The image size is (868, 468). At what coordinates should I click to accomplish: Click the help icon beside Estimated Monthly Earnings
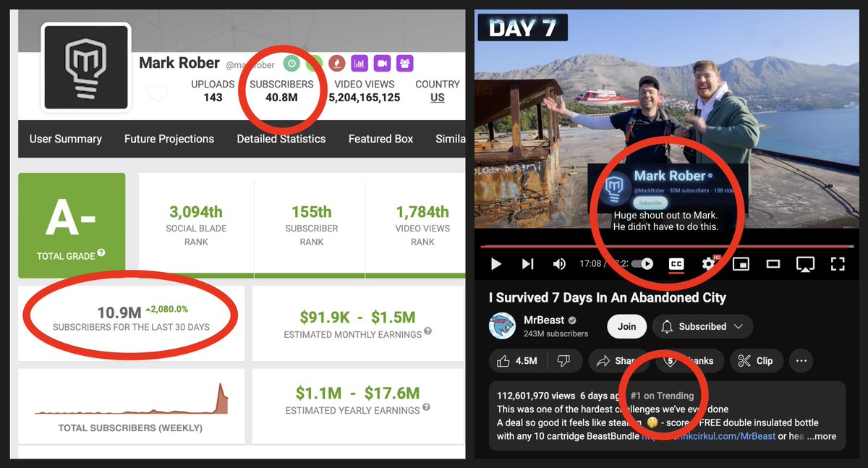pyautogui.click(x=427, y=331)
